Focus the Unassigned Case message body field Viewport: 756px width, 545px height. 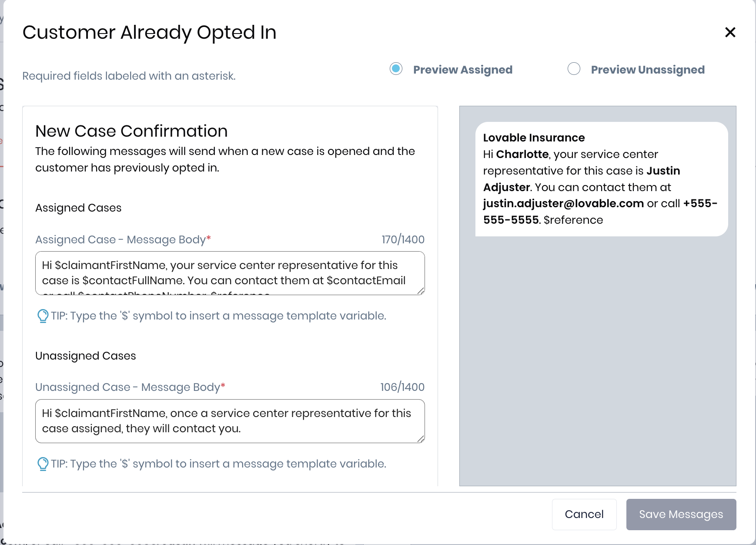click(x=230, y=421)
